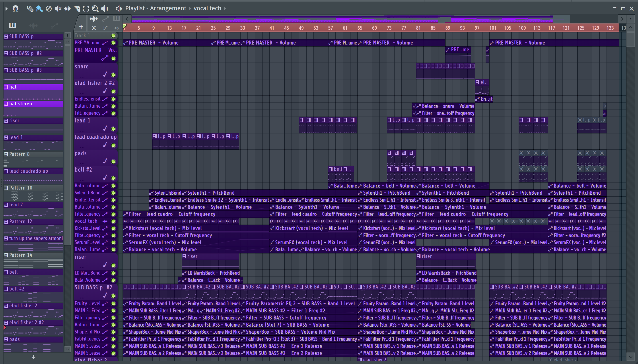Select the Paint brush tool
This screenshot has width=638, height=364.
tap(39, 8)
